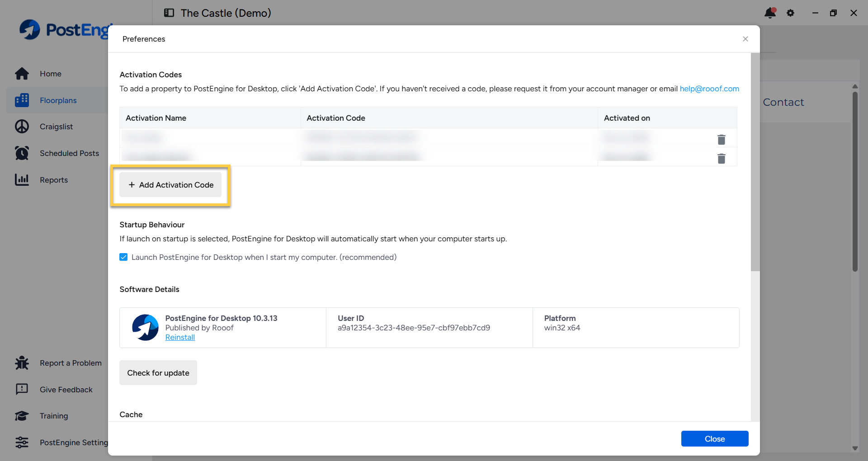The width and height of the screenshot is (868, 461).
Task: Click the Reinstall link under Software Details
Action: pos(179,337)
